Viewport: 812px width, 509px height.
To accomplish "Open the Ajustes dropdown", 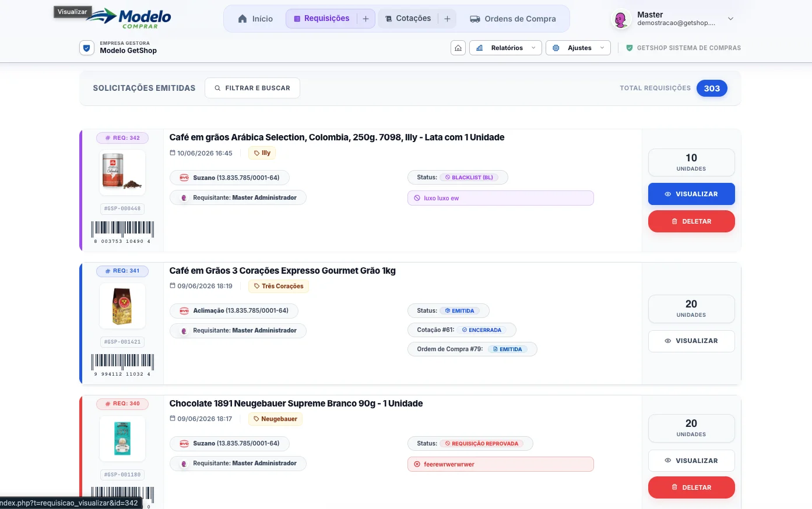I will coord(578,48).
